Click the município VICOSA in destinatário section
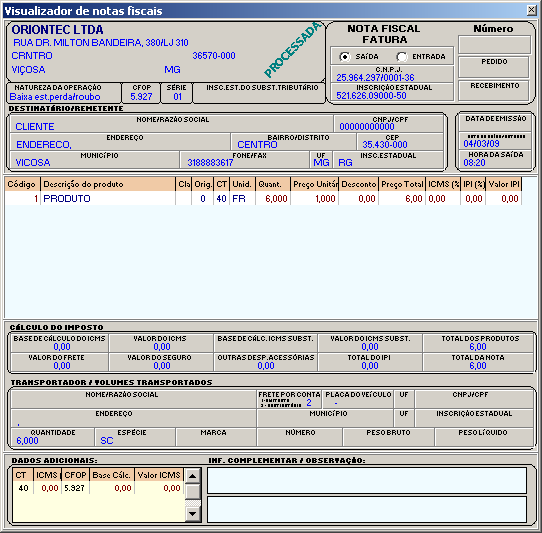The width and height of the screenshot is (542, 533). pyautogui.click(x=32, y=162)
